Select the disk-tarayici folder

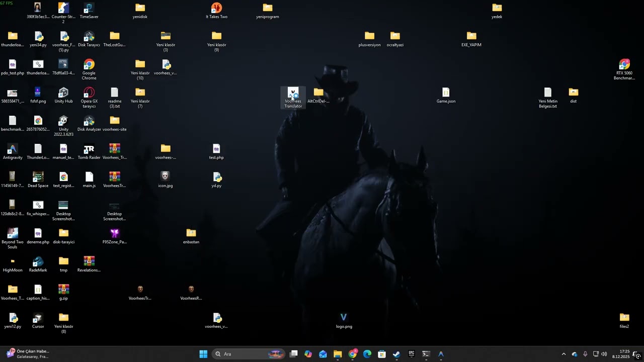[63, 236]
